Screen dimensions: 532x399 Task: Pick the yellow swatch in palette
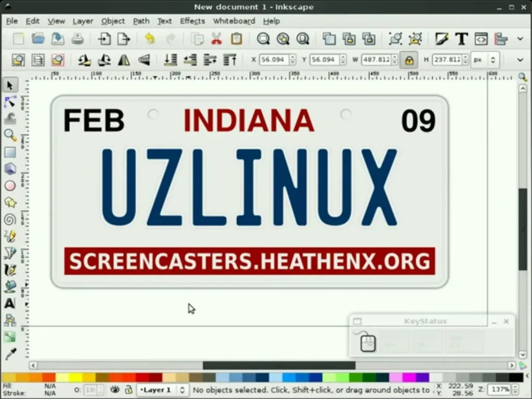(x=76, y=377)
